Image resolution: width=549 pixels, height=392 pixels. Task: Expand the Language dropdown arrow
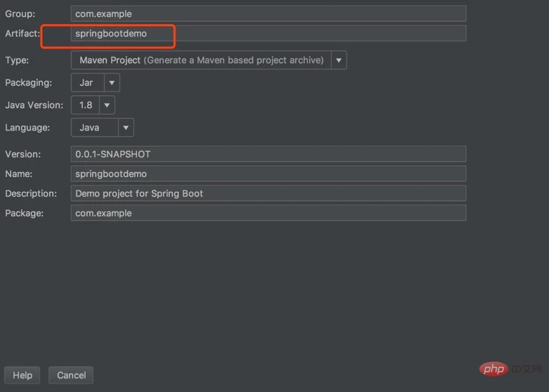(126, 127)
